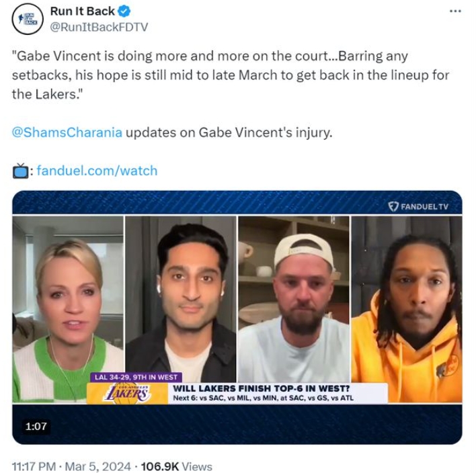Click the blonde woman's video panel
476x473 pixels.
click(68, 309)
